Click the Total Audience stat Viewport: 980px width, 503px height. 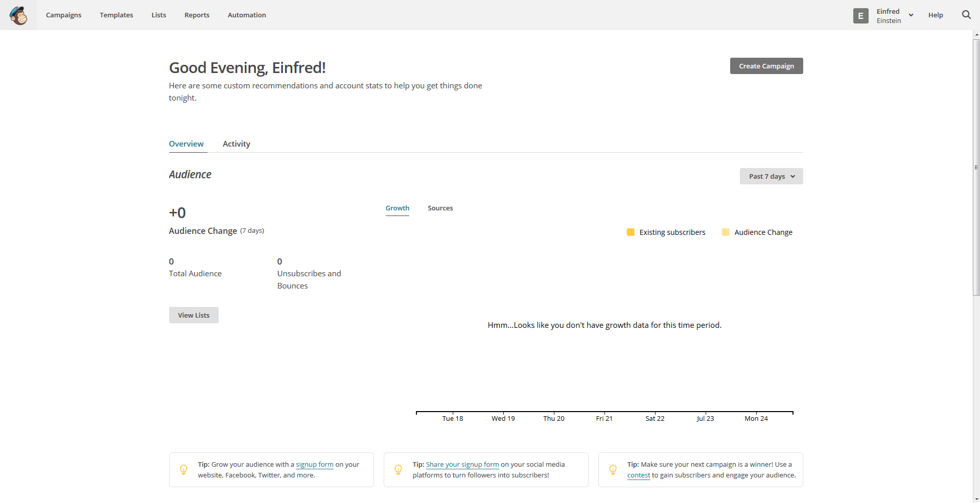(x=195, y=268)
